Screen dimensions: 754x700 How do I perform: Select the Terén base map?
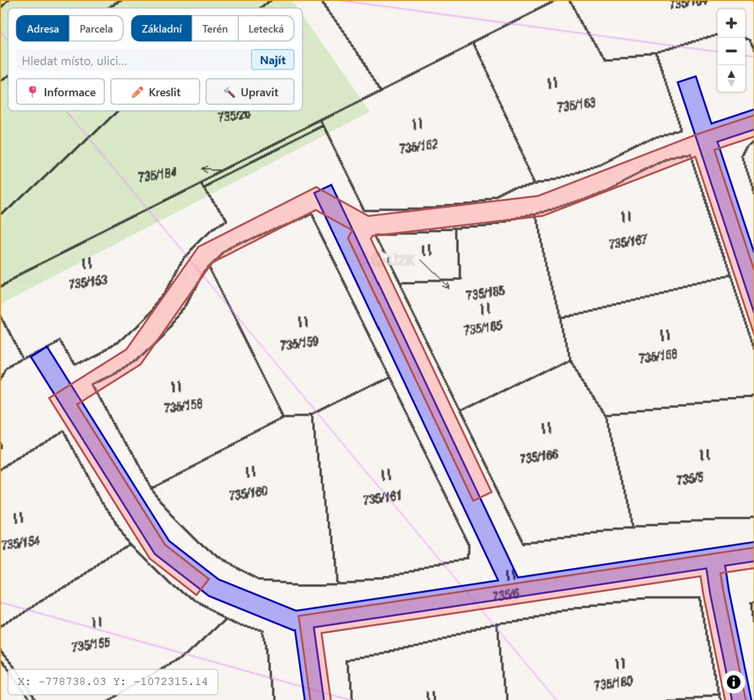click(215, 29)
